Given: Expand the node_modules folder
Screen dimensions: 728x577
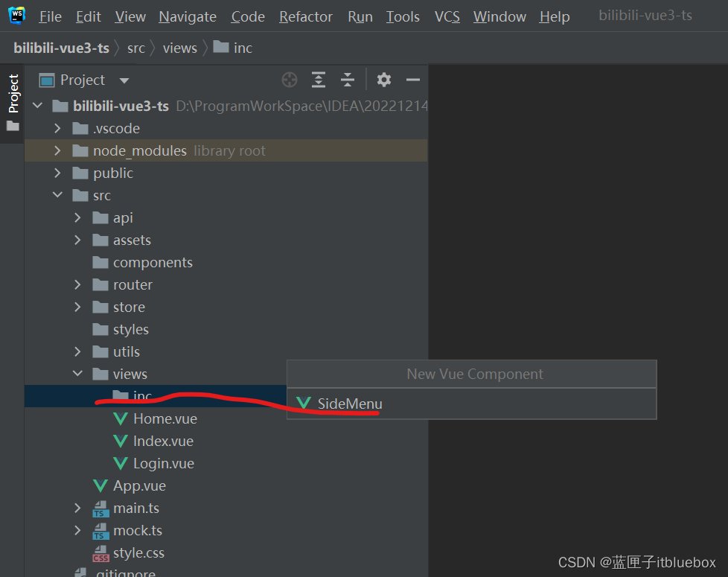Looking at the screenshot, I should [57, 150].
